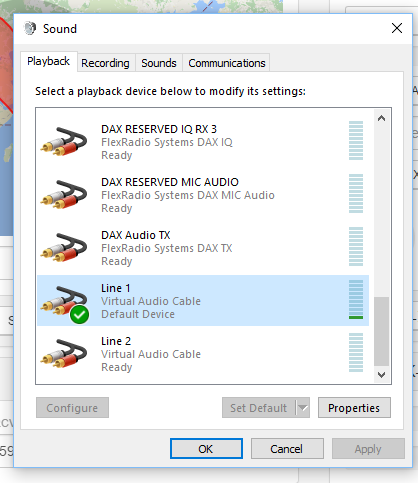Viewport: 418px width, 483px height.
Task: Switch to the Communications tab
Action: pyautogui.click(x=227, y=63)
